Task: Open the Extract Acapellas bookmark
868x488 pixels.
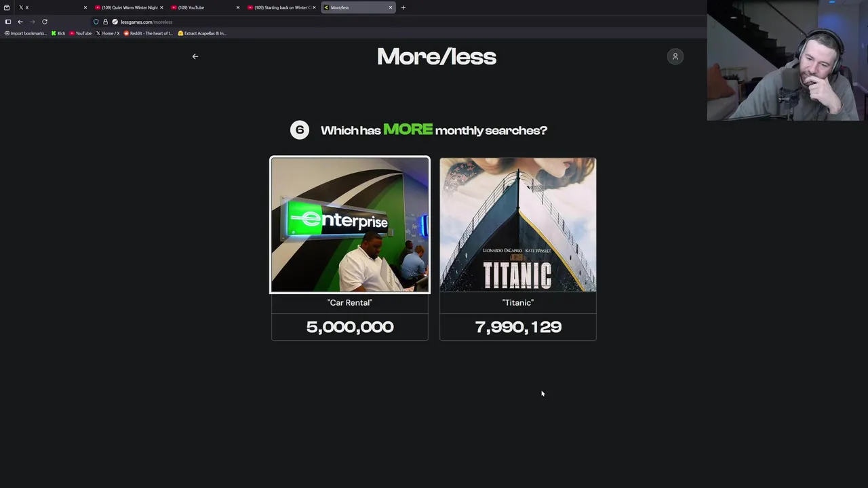Action: coord(202,33)
